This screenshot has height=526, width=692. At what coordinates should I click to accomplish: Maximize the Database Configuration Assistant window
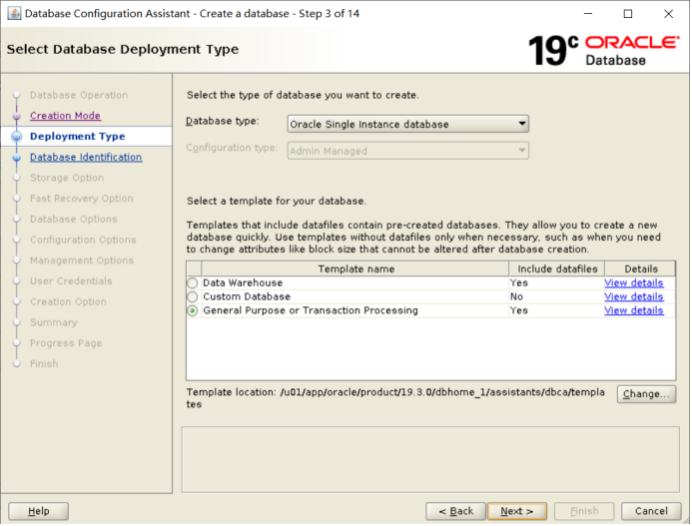[x=628, y=14]
